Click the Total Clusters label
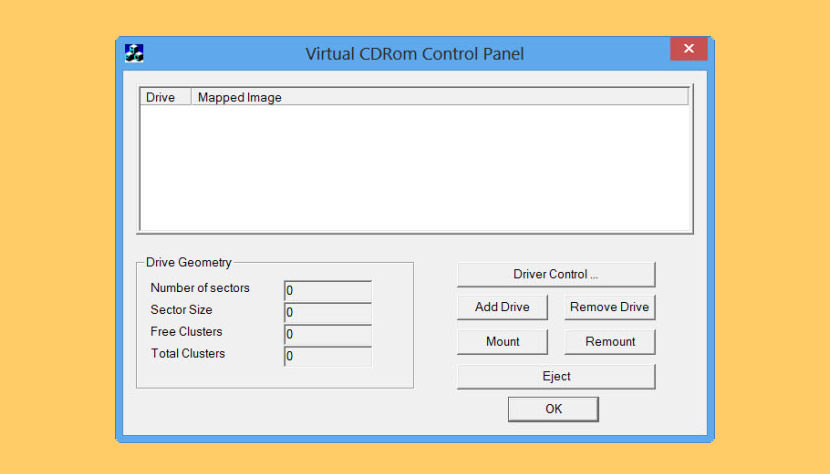This screenshot has width=830, height=474. [188, 353]
